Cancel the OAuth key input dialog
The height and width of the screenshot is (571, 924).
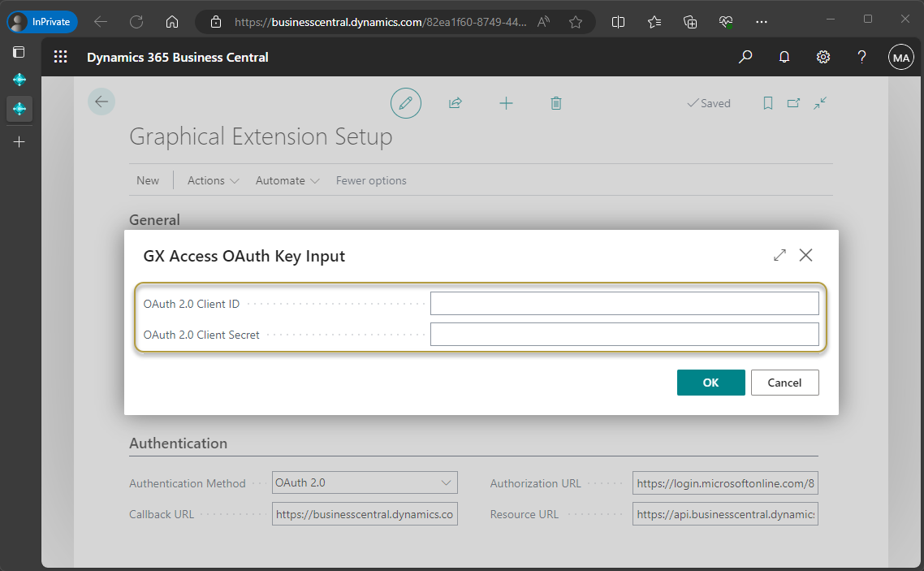[x=784, y=383]
